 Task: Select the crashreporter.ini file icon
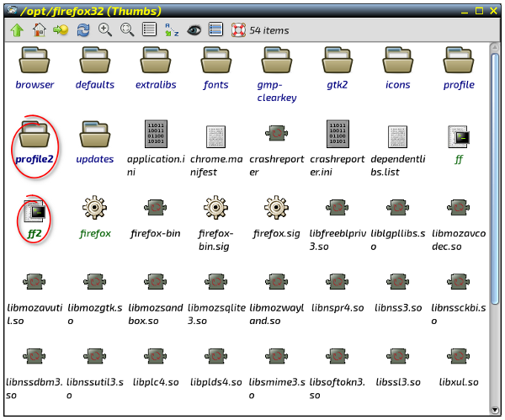click(338, 134)
